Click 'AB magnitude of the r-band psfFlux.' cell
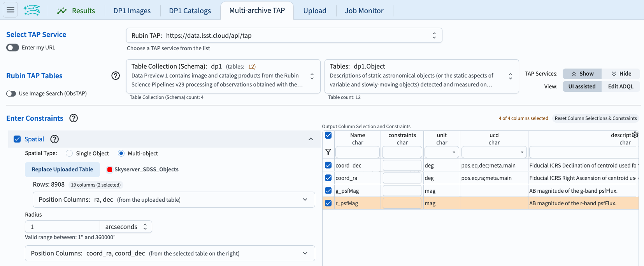Screen dimensions: 644x266 tap(583, 203)
